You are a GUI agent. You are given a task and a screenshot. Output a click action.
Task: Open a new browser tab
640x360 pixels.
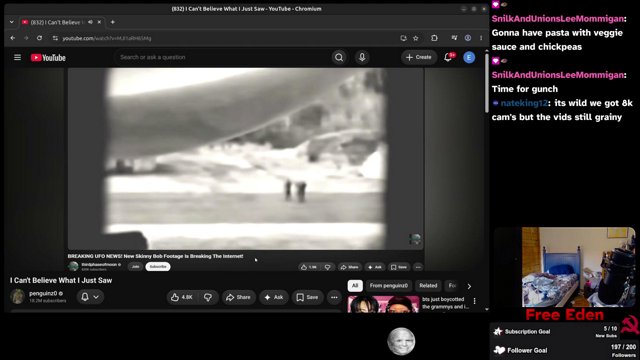(113, 22)
